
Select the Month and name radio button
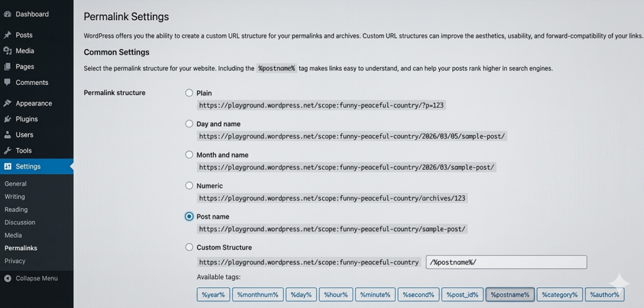coord(189,155)
